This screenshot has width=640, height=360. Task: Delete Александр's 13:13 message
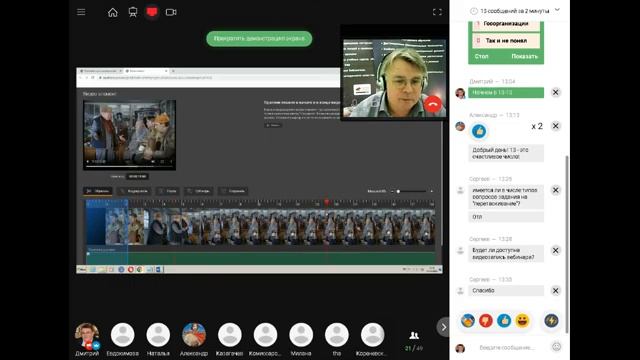pyautogui.click(x=556, y=126)
